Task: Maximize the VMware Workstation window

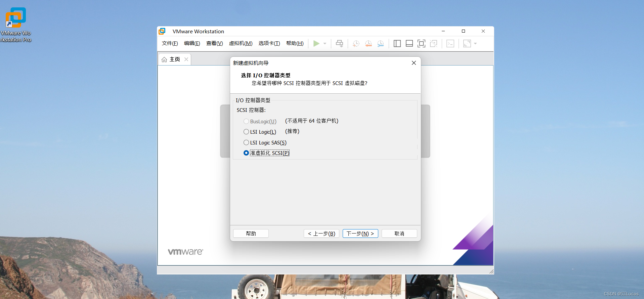Action: coord(463,31)
